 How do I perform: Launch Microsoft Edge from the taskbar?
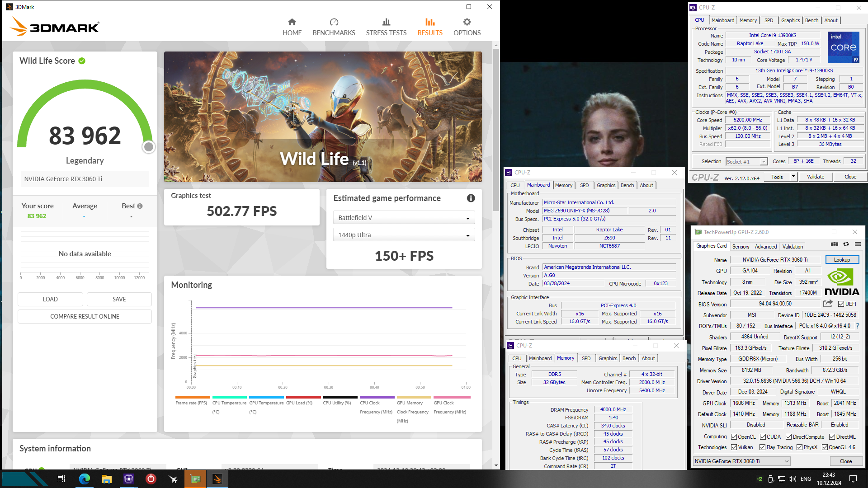(85, 479)
